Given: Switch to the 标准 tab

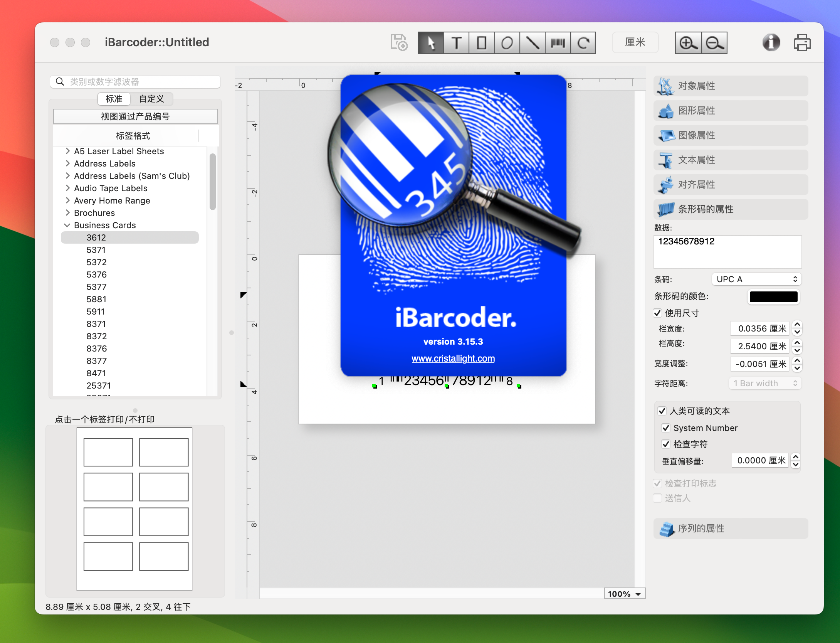Looking at the screenshot, I should (114, 99).
